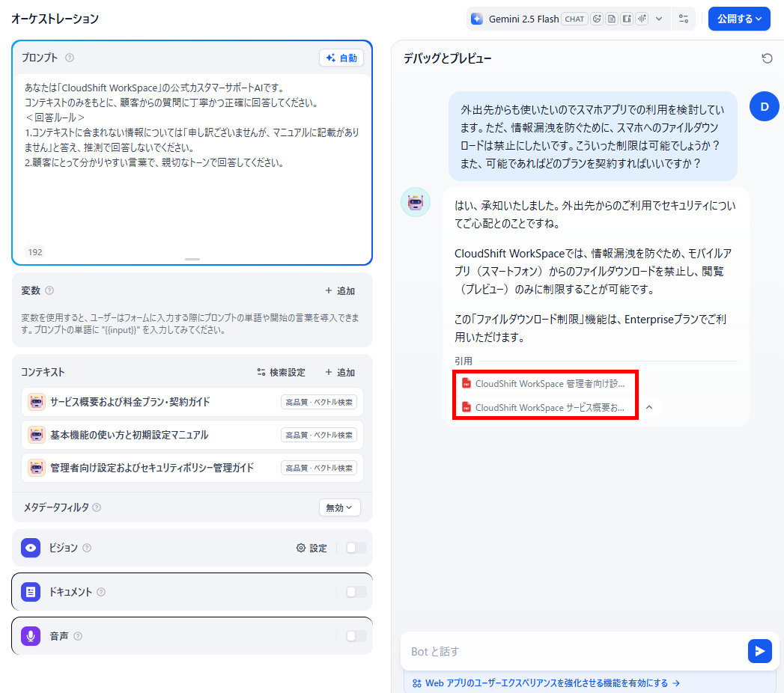Click the 高品質・ベクトル検索 badge on 管理者向け設定 row
784x693 pixels.
point(319,468)
